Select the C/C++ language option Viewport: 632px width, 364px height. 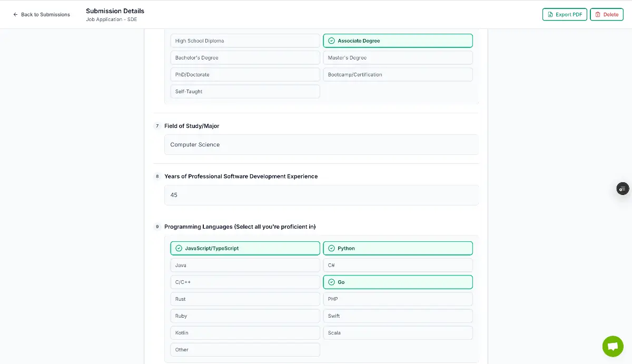pyautogui.click(x=245, y=282)
